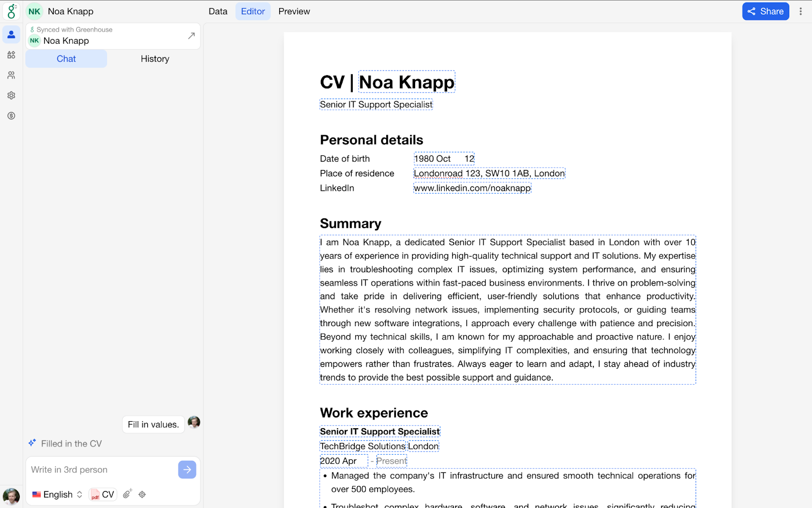The image size is (812, 508).
Task: Open the templates shapes sidebar icon
Action: tap(11, 55)
